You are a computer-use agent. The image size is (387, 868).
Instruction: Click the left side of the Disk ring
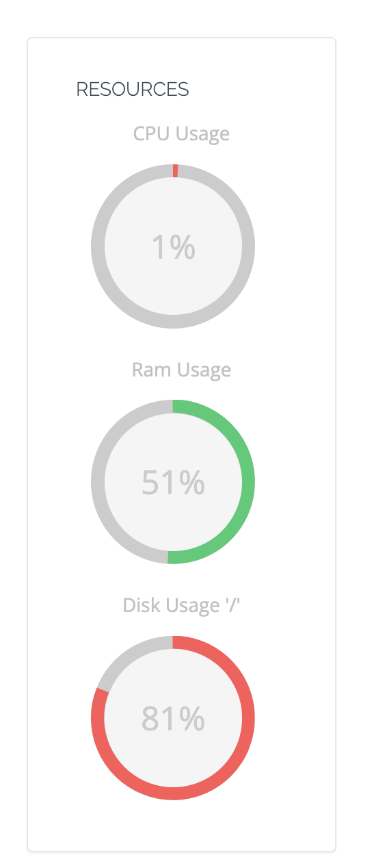pos(98,718)
